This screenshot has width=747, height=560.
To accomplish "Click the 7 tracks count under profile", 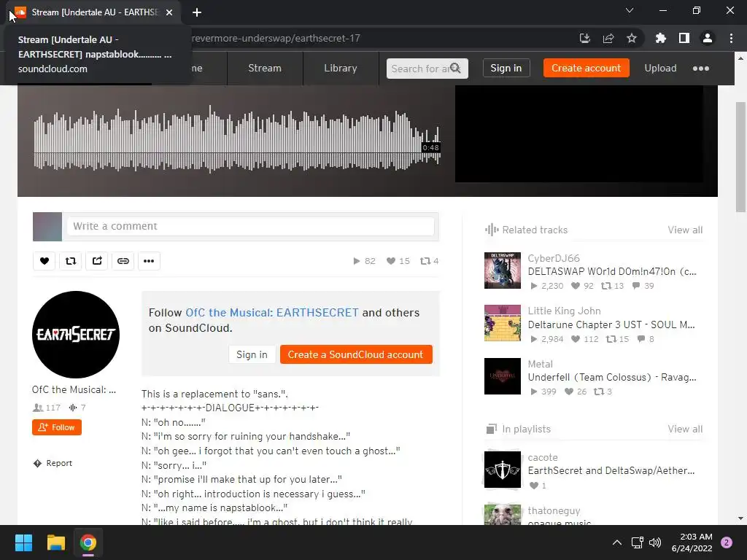I will (77, 408).
